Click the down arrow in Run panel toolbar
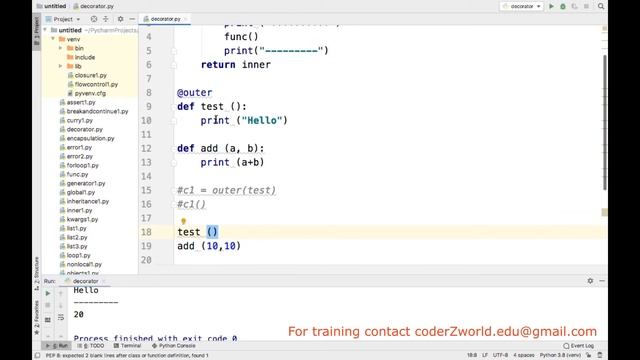The image size is (640, 360). click(61, 305)
